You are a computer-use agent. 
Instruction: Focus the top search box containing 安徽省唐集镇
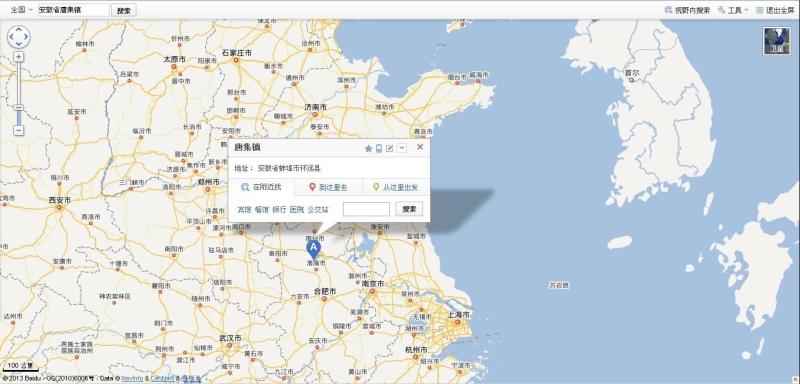(73, 10)
